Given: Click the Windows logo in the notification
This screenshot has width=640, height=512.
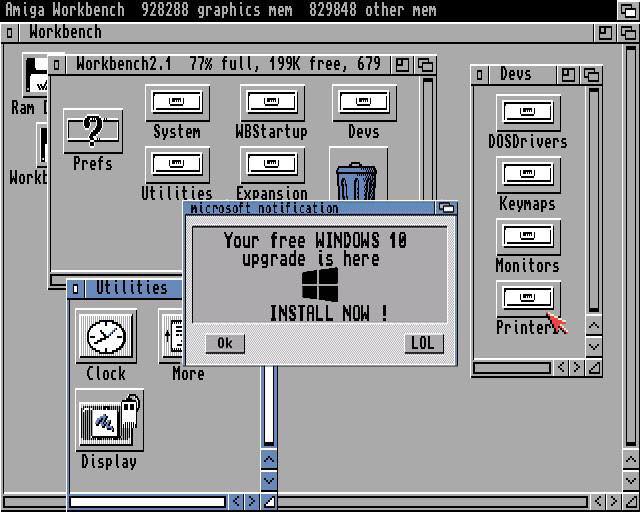Looking at the screenshot, I should (320, 284).
